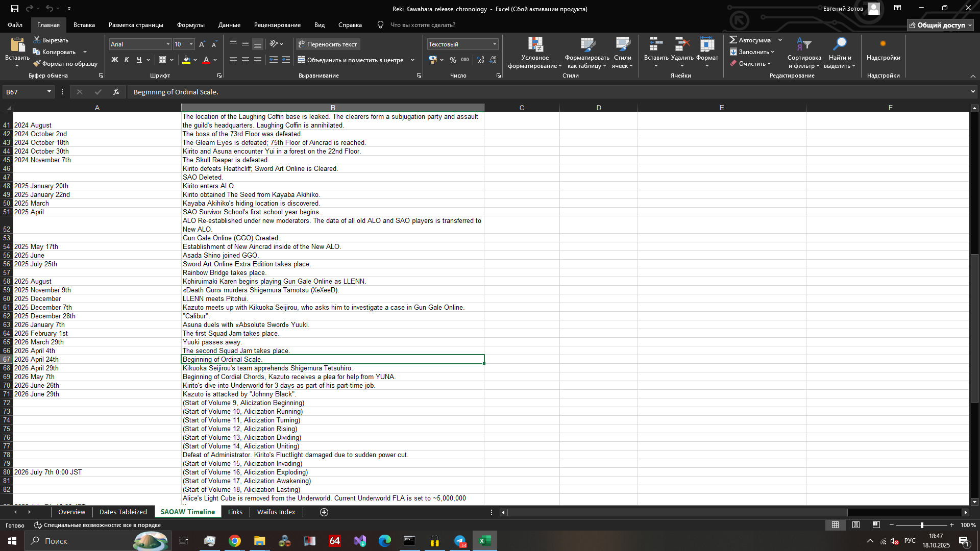980x551 pixels.
Task: Click the Format as Table icon
Action: 587,45
